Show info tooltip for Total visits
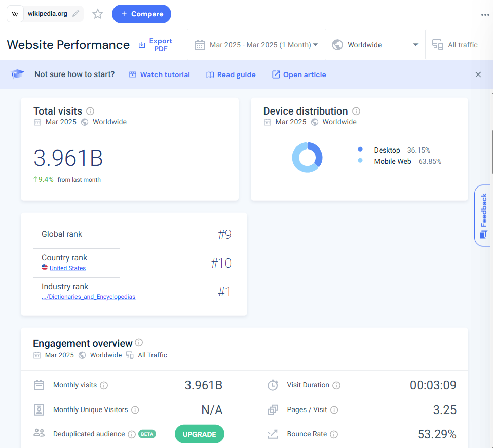This screenshot has height=448, width=493. click(90, 111)
